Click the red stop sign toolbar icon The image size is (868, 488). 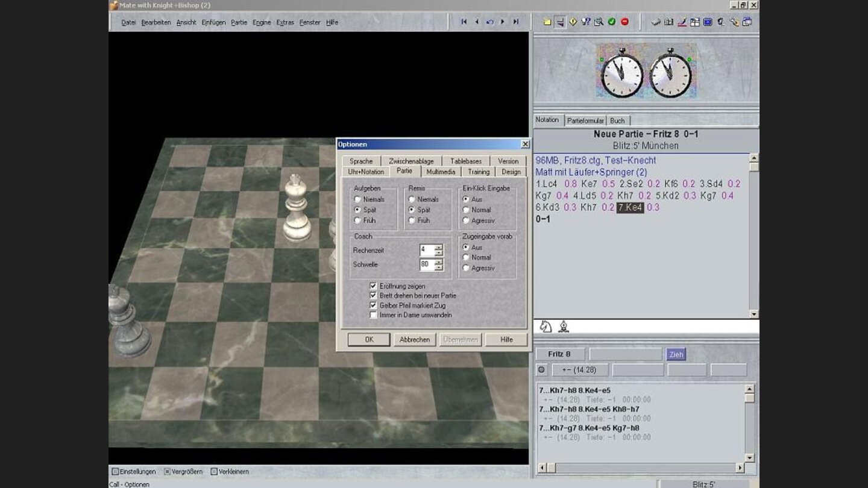tap(624, 22)
